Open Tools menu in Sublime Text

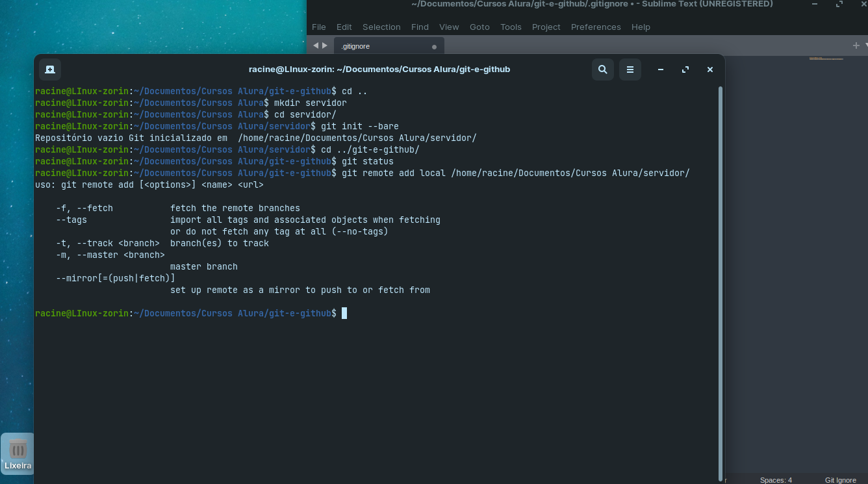pyautogui.click(x=511, y=27)
